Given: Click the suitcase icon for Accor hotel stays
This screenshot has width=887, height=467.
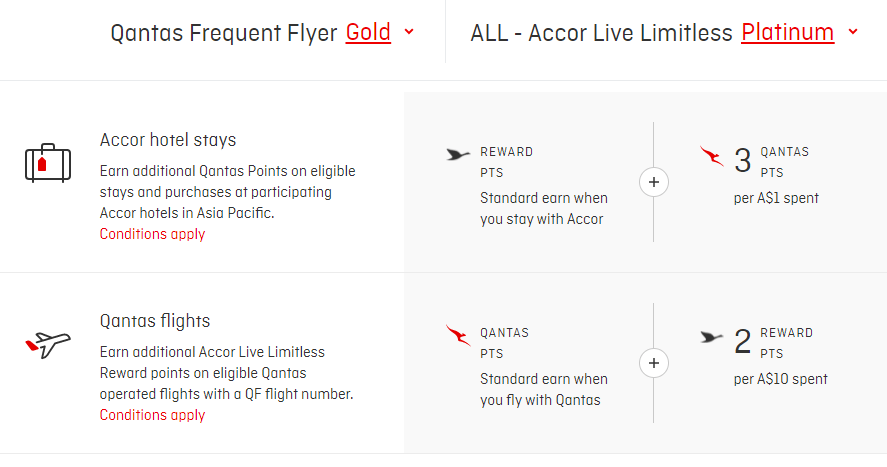Looking at the screenshot, I should [x=47, y=162].
